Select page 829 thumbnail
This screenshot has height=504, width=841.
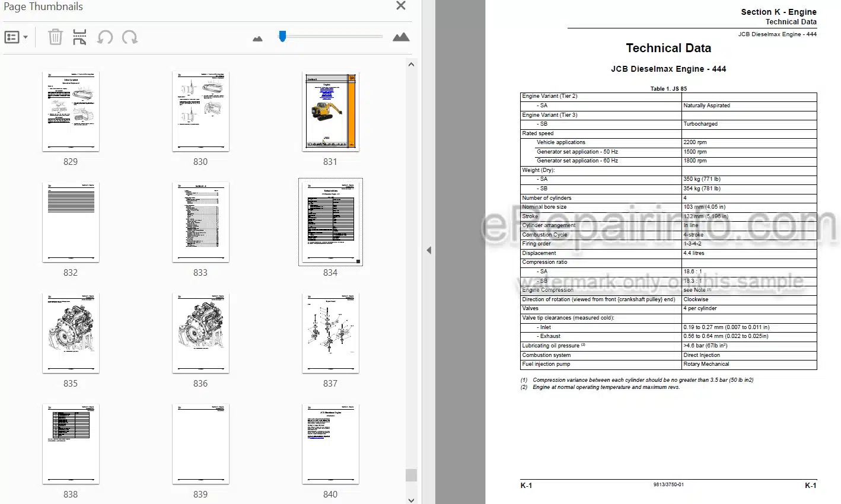(x=71, y=111)
